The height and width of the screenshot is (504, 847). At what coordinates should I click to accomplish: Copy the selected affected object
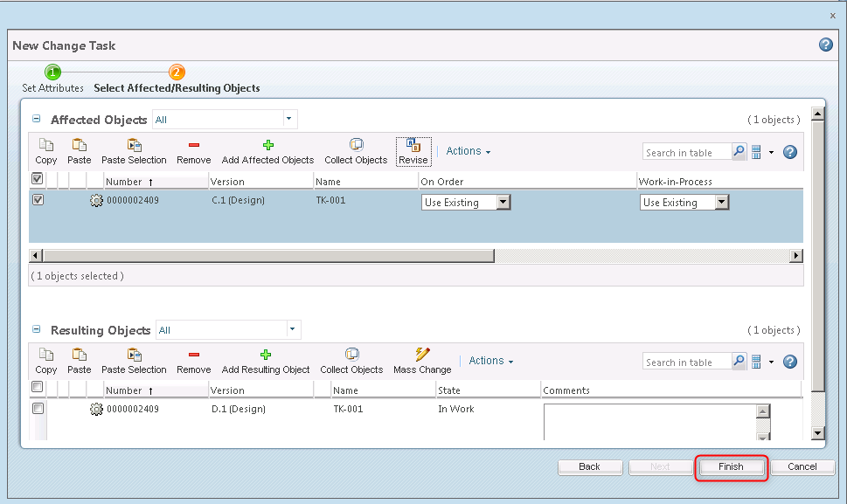45,150
